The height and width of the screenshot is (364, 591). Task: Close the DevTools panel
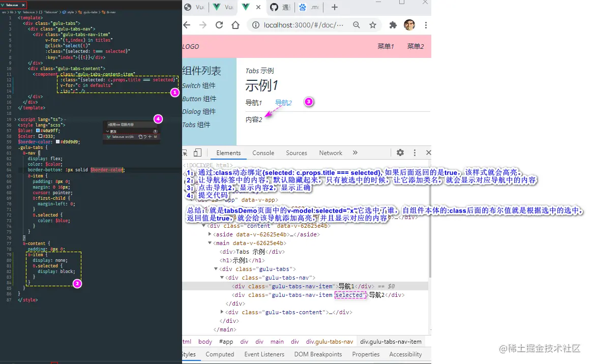429,153
